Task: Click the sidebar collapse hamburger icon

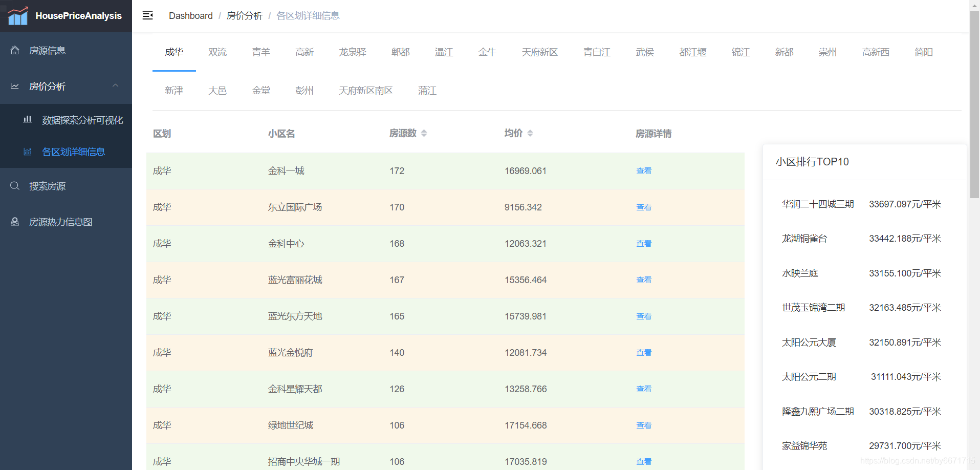Action: click(x=147, y=15)
